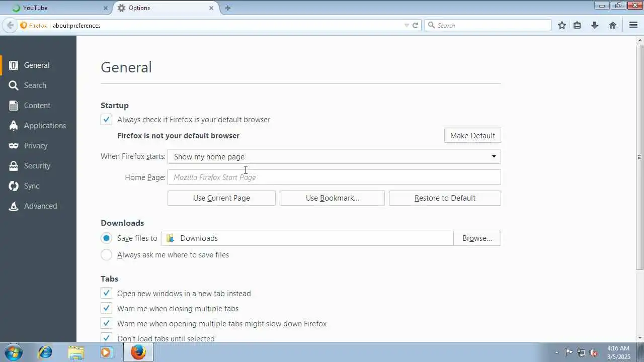Image resolution: width=644 pixels, height=362 pixels.
Task: Open the Sync icon in sidebar
Action: (14, 186)
